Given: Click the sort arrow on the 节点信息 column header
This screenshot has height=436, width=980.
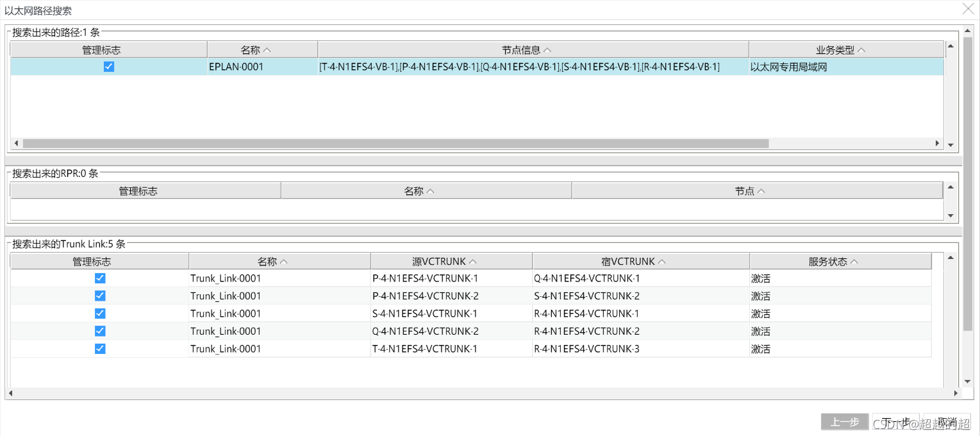Looking at the screenshot, I should (x=547, y=50).
